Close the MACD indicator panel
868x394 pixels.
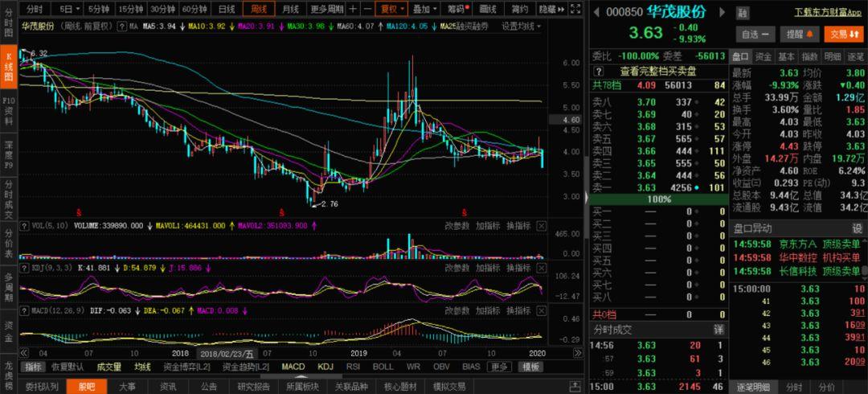click(x=541, y=311)
